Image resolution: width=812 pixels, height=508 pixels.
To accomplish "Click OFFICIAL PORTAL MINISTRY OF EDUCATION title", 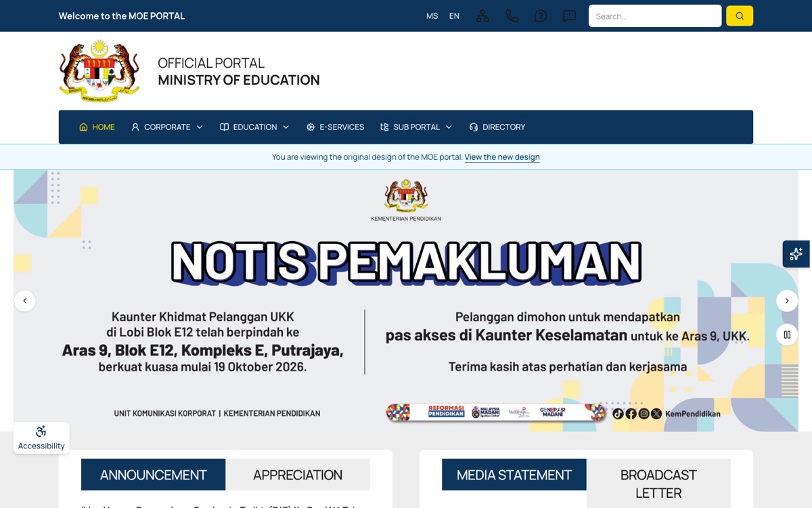I will (x=239, y=71).
